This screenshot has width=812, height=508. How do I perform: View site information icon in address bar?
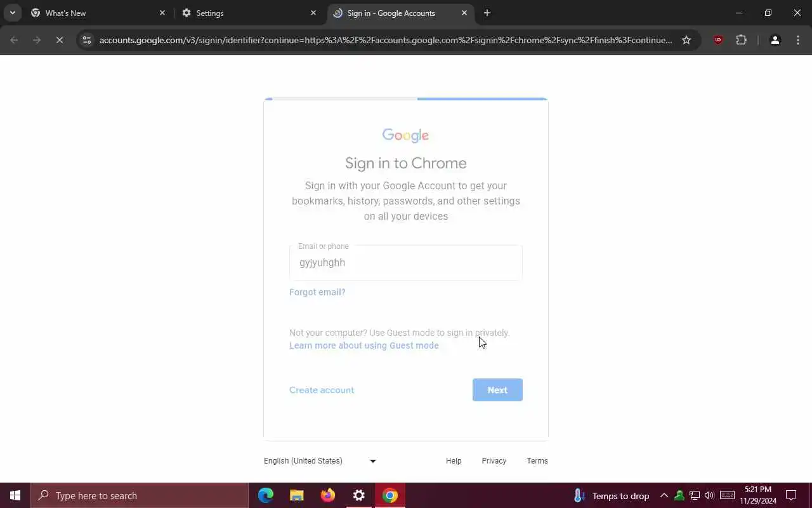[x=87, y=40]
